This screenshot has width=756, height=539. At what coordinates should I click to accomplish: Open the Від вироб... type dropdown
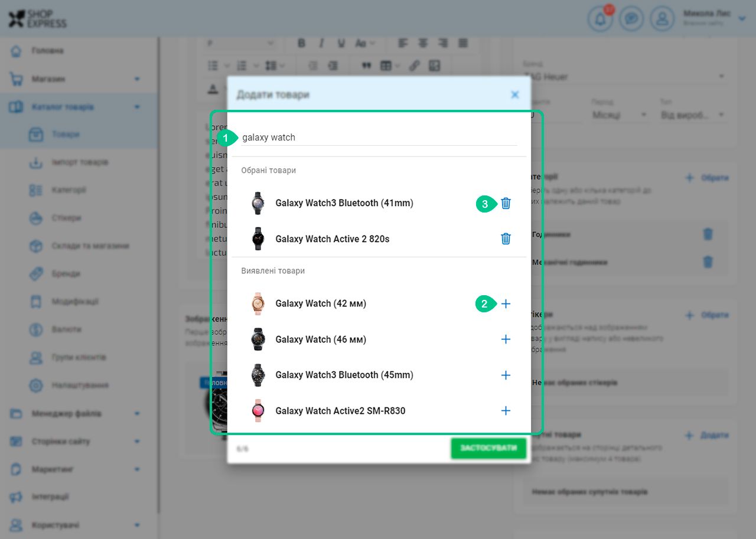click(693, 115)
